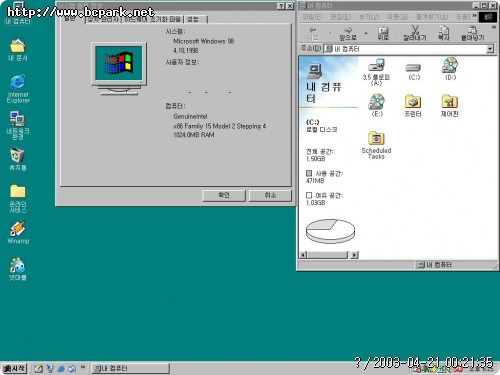Click the right arrow of horizontal scrollbar
The width and height of the screenshot is (500, 375).
point(355,255)
